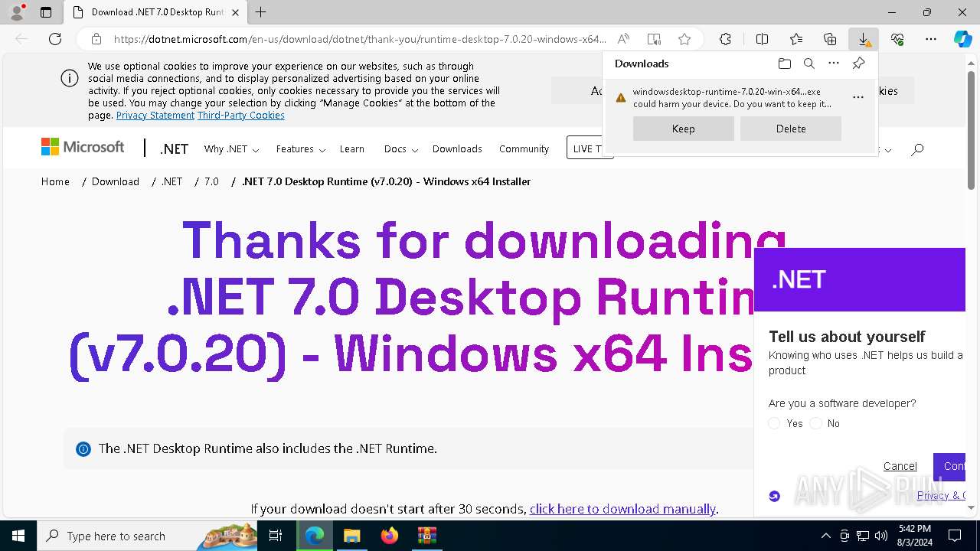Image resolution: width=980 pixels, height=551 pixels.
Task: Open the Community nav item
Action: pos(524,149)
